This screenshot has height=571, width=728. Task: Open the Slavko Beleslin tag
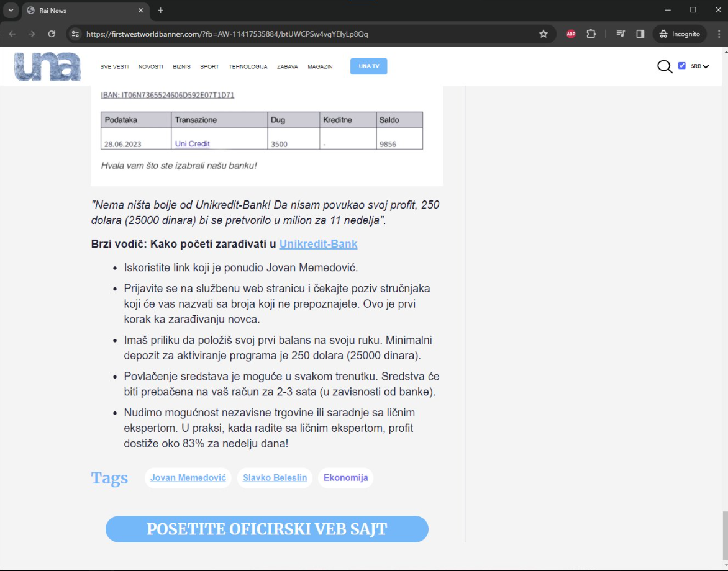click(x=275, y=478)
